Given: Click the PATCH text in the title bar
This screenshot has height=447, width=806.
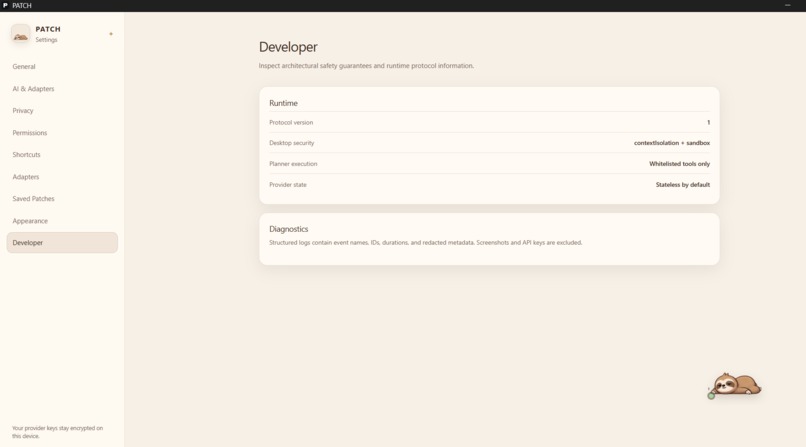Looking at the screenshot, I should click(22, 5).
